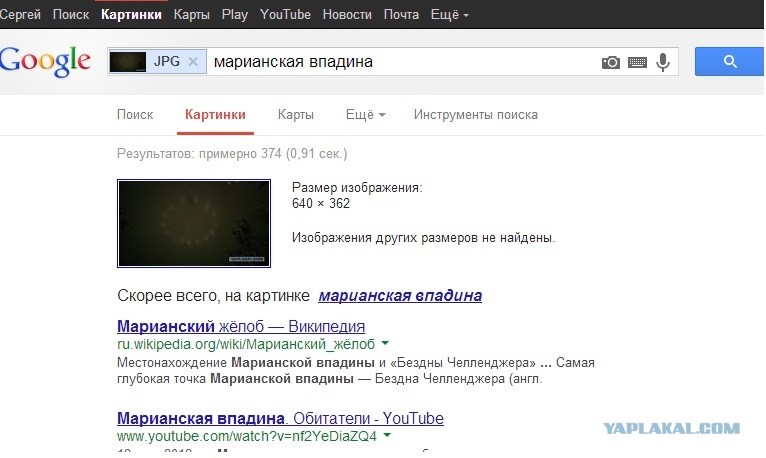766x458 pixels.
Task: Expand dropdown arrow next to Wikipedia URL
Action: [385, 343]
